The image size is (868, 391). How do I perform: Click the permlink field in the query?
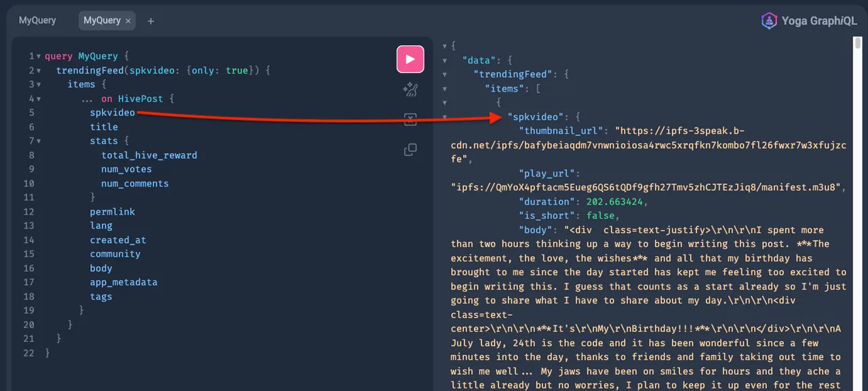coord(113,211)
